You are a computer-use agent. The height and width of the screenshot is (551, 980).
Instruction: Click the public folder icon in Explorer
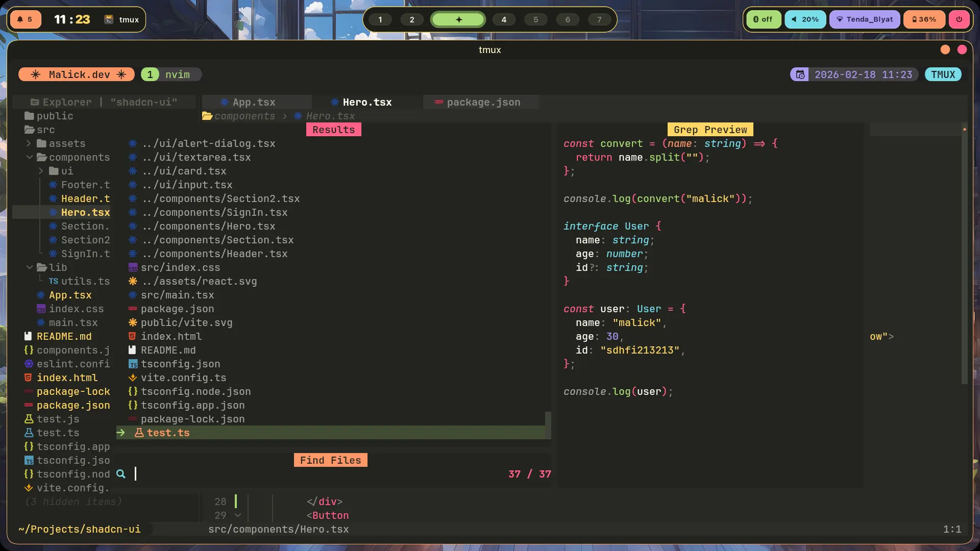(29, 116)
